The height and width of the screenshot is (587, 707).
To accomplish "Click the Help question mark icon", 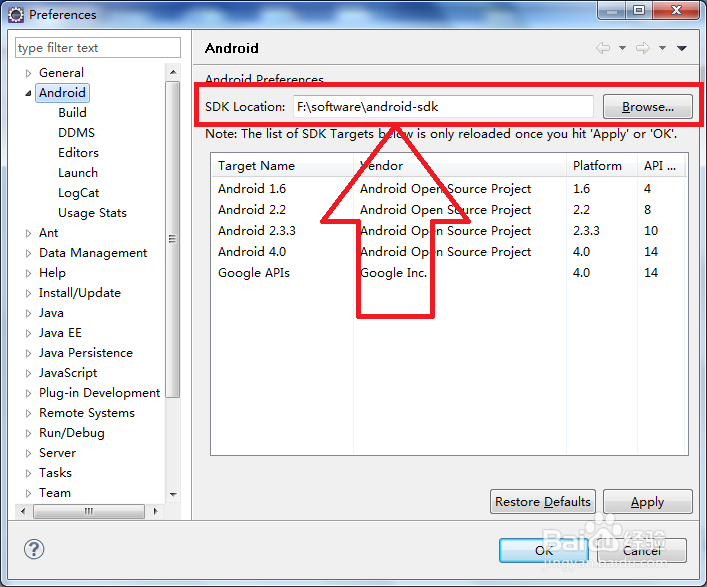I will [x=34, y=549].
